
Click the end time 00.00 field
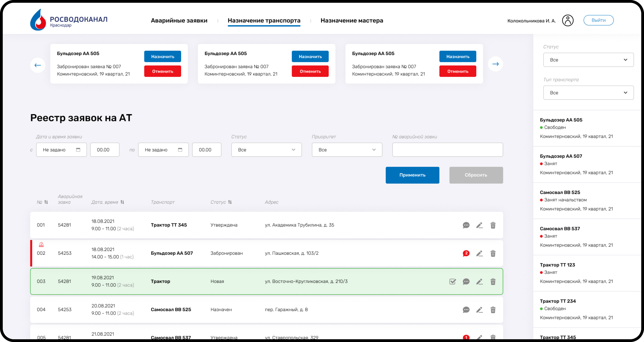tap(207, 150)
